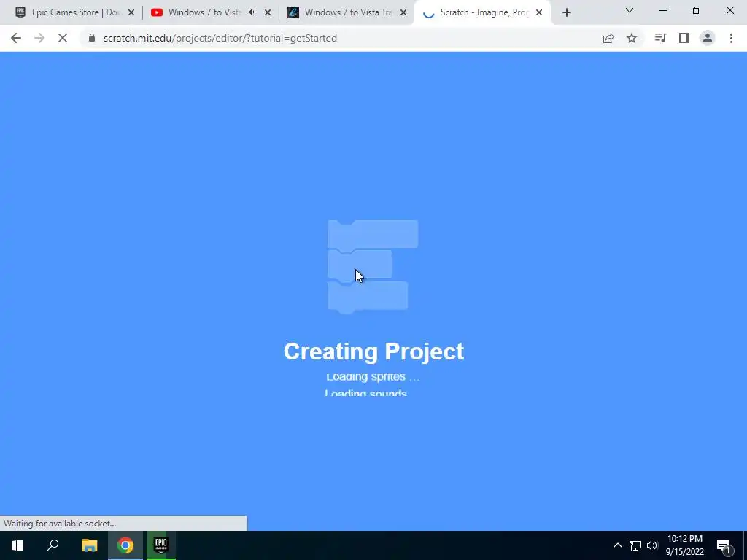Image resolution: width=747 pixels, height=560 pixels.
Task: Mute the audio icon on the YouTube tab
Action: pos(252,12)
